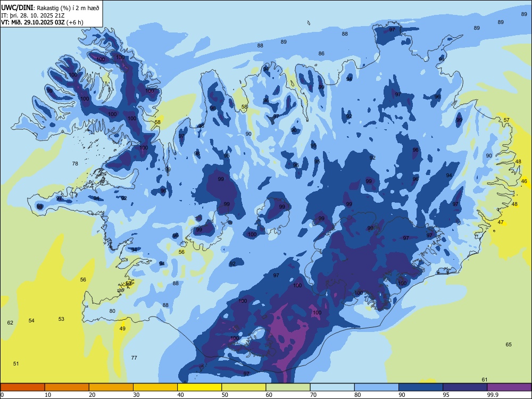Choose the indigo 95–99.9 legend swatch
The image size is (532, 399).
coord(465,387)
